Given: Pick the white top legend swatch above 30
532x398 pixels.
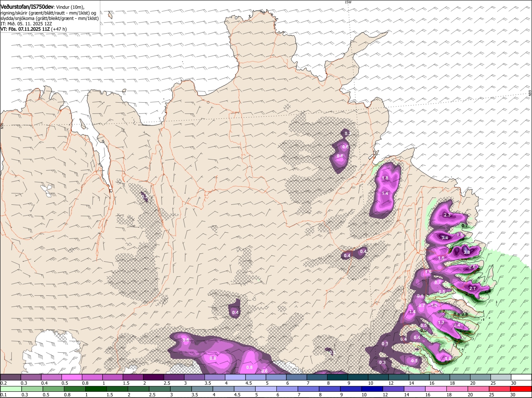Looking at the screenshot, I should [522, 377].
